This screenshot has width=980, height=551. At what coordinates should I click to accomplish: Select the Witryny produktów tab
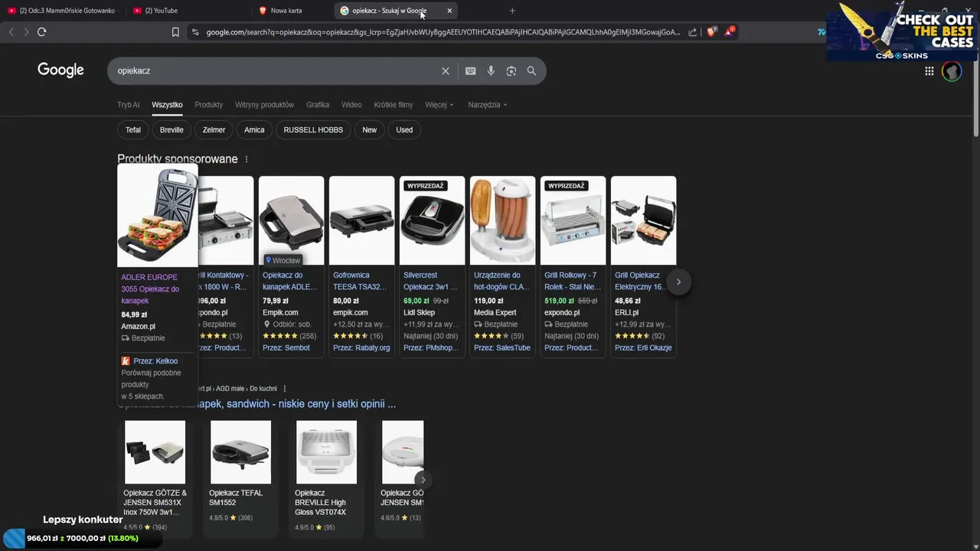[x=264, y=105]
